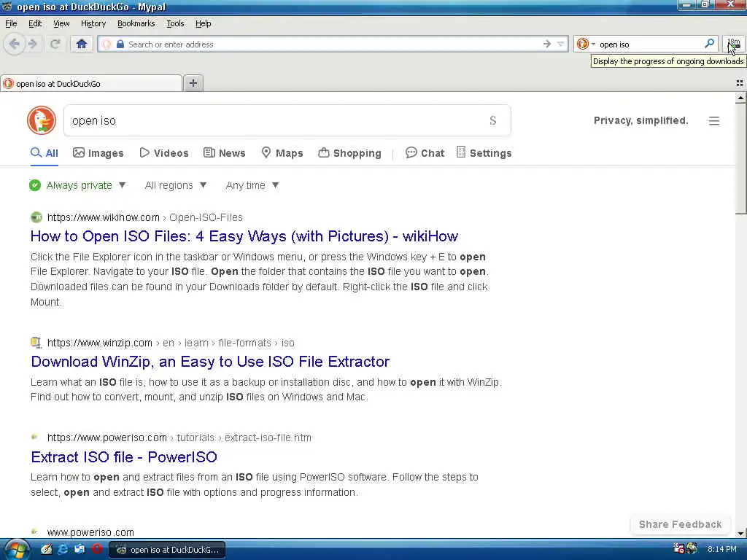Click the poweriso.com tutorials result URL
The image size is (747, 560).
tap(179, 437)
